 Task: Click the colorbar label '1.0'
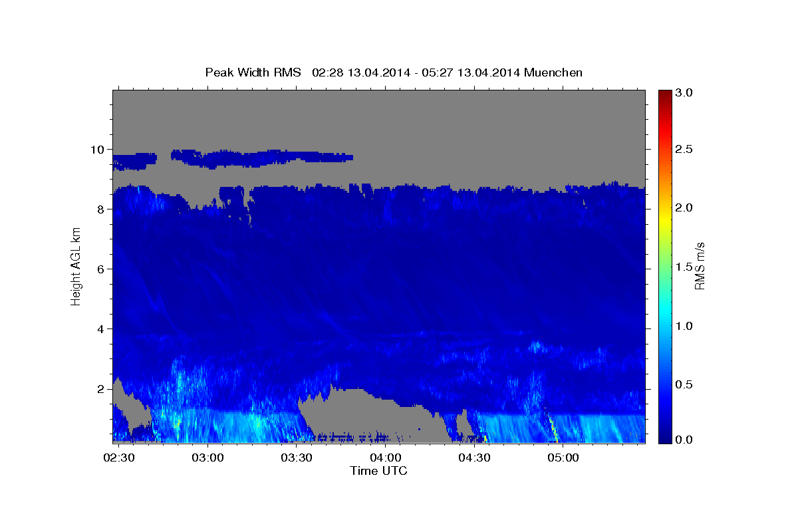[684, 326]
